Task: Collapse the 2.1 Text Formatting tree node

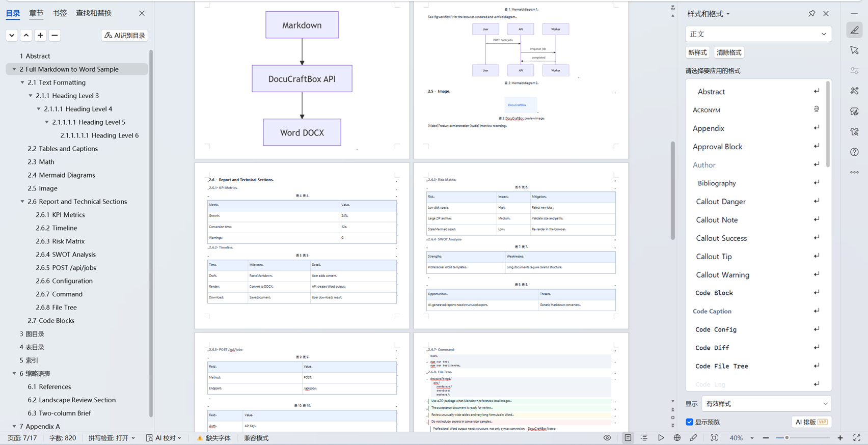Action: coord(22,82)
